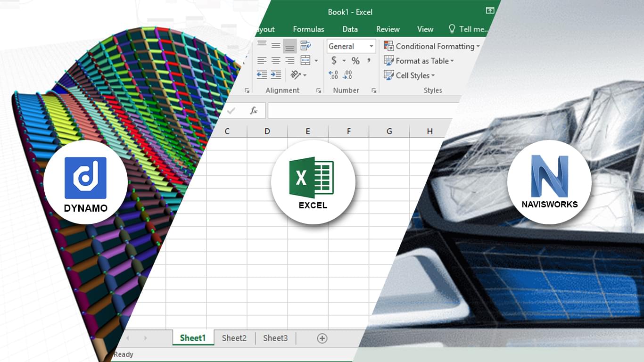The height and width of the screenshot is (362, 644).
Task: Select column E header
Action: click(x=308, y=132)
